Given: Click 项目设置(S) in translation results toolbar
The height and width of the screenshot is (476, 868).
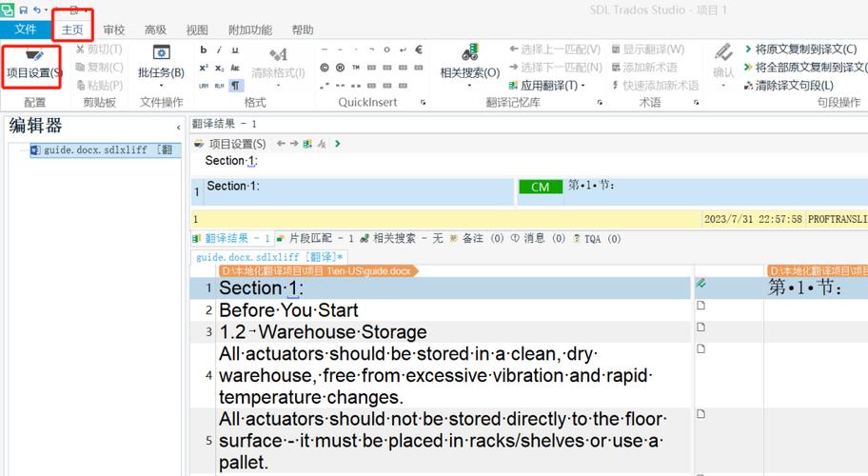Looking at the screenshot, I should 229,144.
